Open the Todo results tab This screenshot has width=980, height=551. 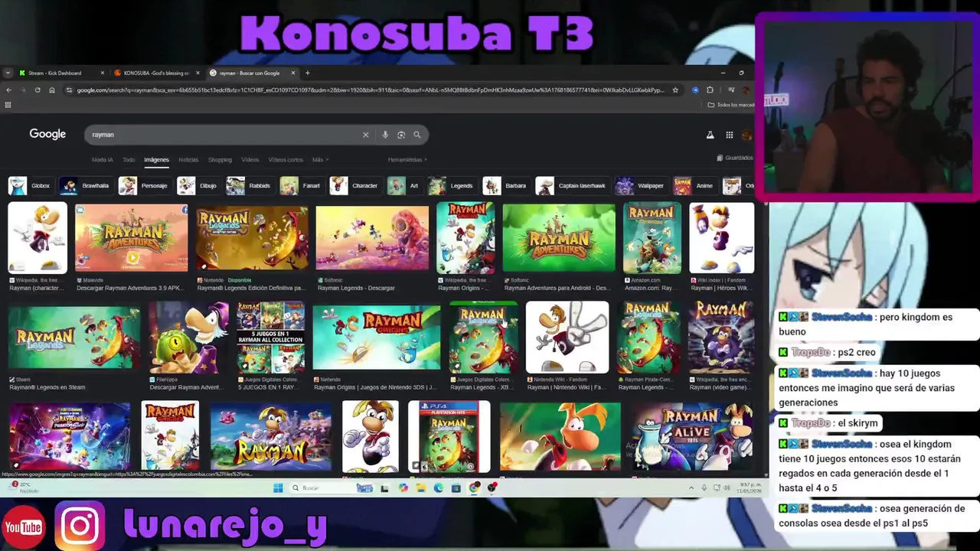tap(129, 160)
